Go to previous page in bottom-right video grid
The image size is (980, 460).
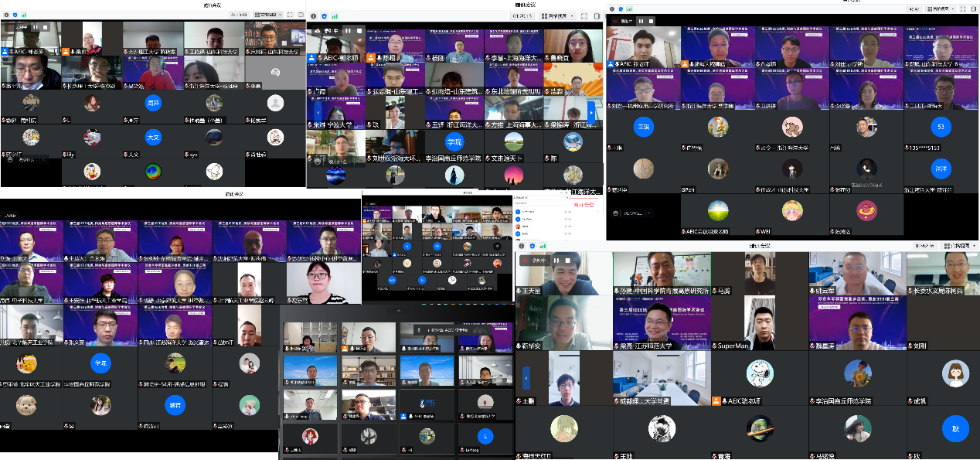click(x=526, y=377)
